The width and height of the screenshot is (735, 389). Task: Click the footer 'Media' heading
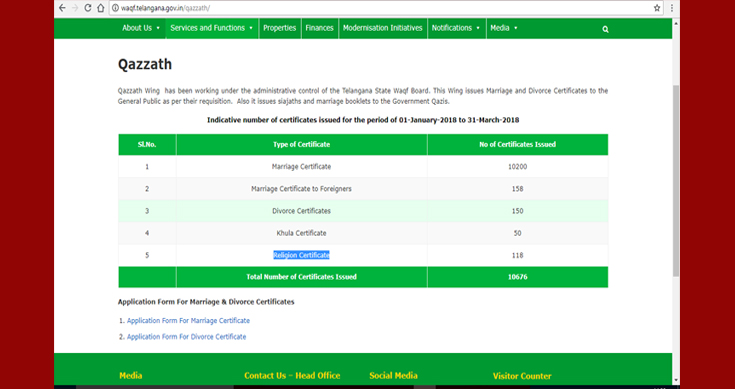131,375
